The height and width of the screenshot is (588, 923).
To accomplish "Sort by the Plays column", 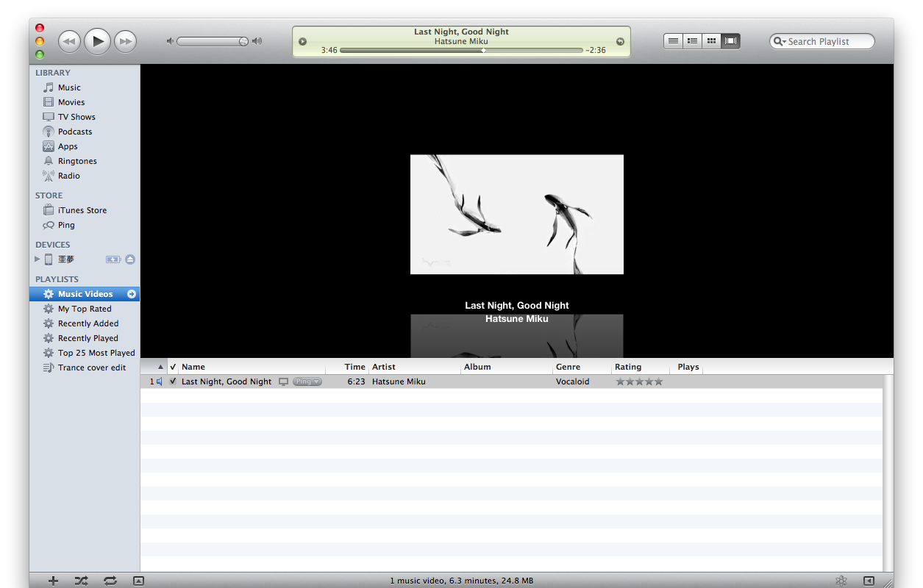I will [x=688, y=367].
